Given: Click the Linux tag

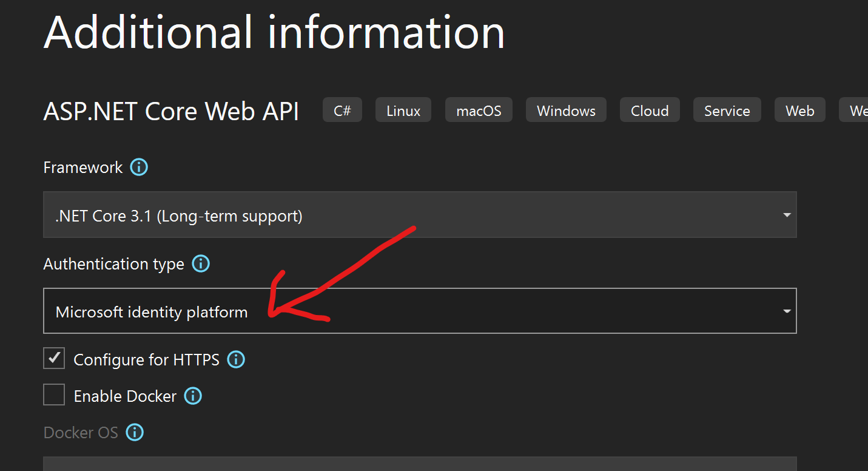Looking at the screenshot, I should [x=403, y=110].
